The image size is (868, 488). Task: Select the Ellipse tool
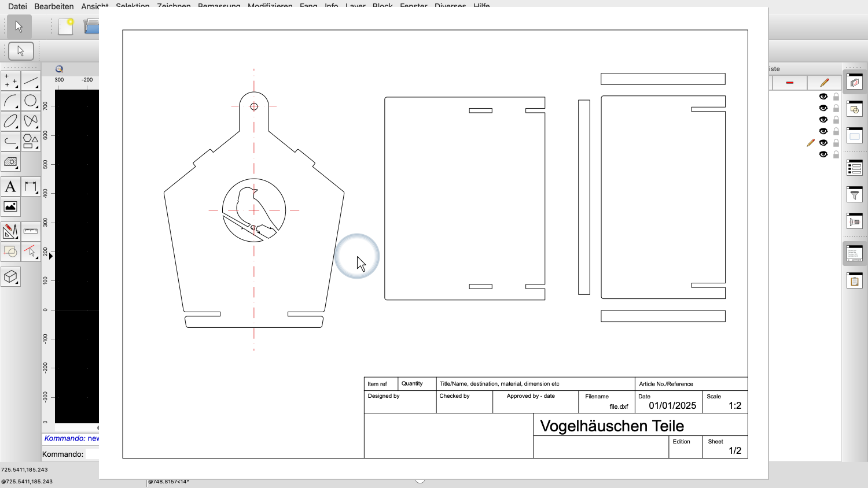coord(10,121)
